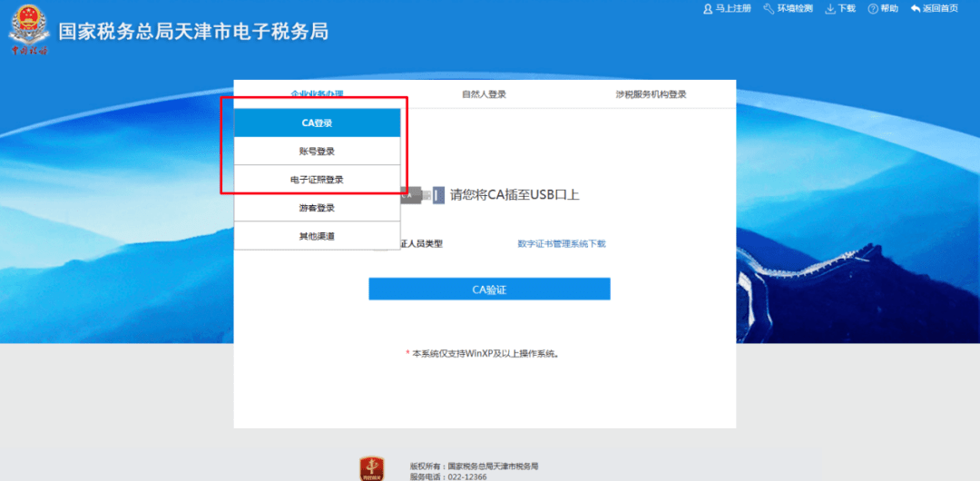
Task: Select CA登录 in dropdown menu
Action: click(317, 123)
